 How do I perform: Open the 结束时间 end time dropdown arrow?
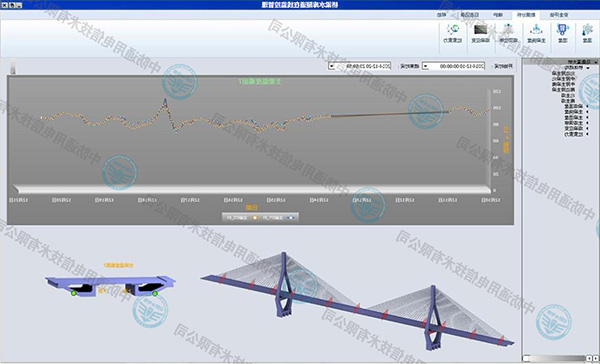point(331,66)
